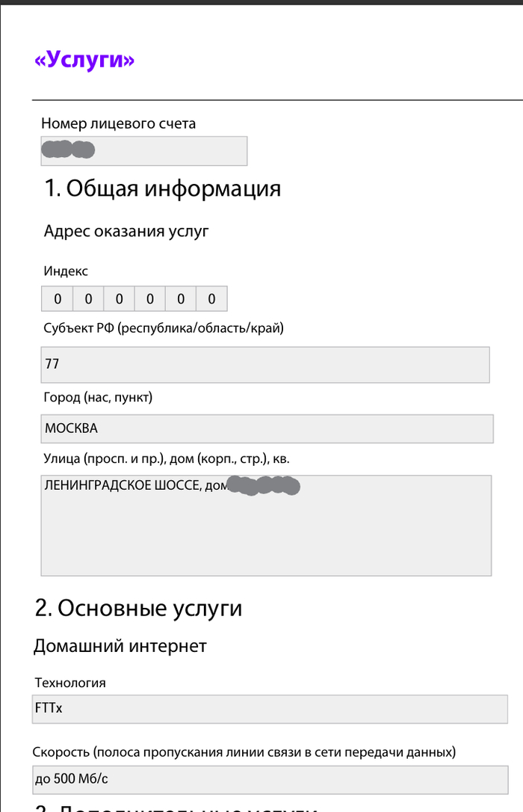Click the Номер лицевого счета input field
The width and height of the screenshot is (523, 812).
[x=143, y=151]
